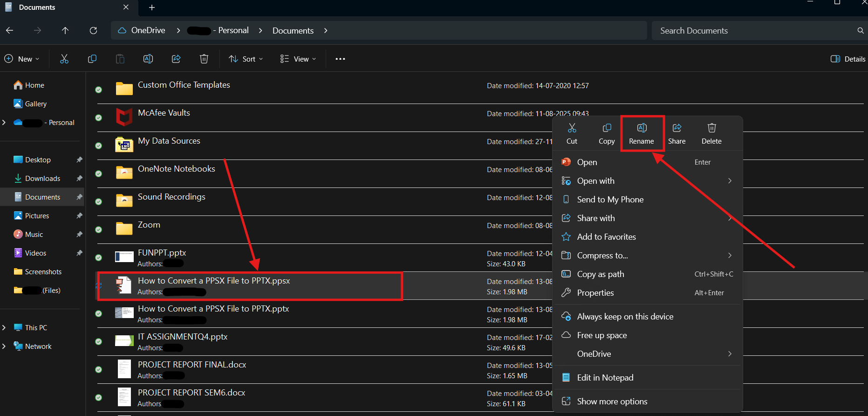
Task: Click the search magnifier icon
Action: pyautogui.click(x=861, y=30)
